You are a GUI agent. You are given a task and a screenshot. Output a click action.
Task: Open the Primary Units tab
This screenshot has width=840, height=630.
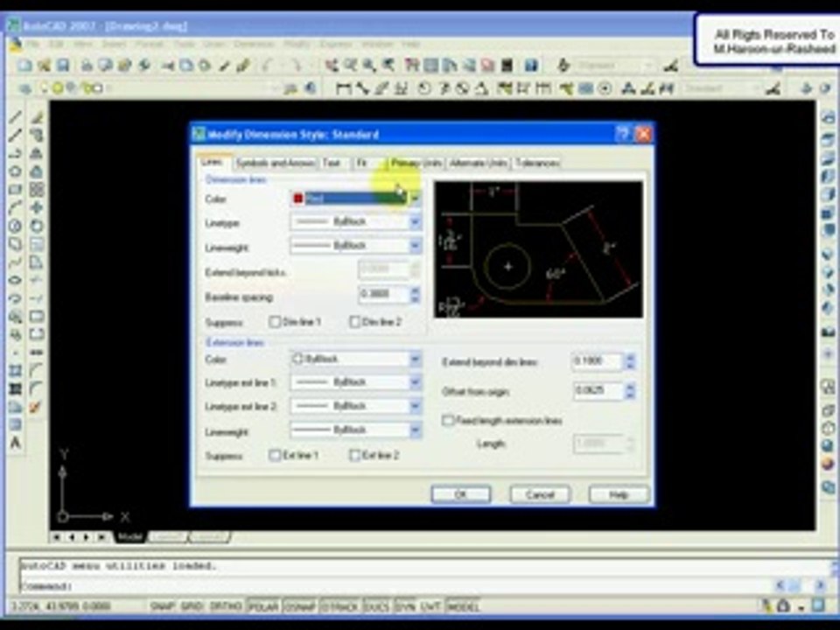(416, 163)
